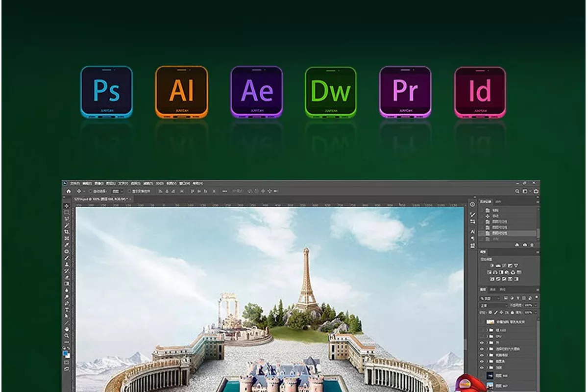Click the purple Ae After Effects icon
The width and height of the screenshot is (588, 392).
tap(257, 92)
